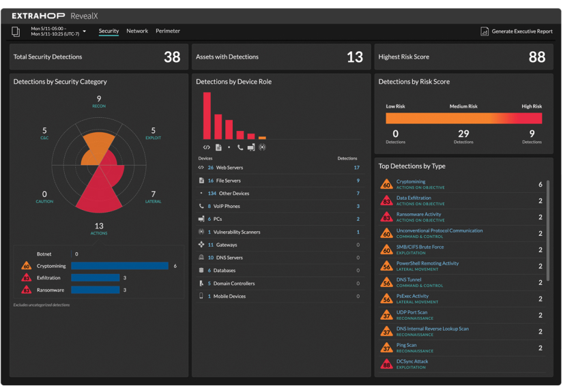Switch to the Network tab

pos(137,31)
